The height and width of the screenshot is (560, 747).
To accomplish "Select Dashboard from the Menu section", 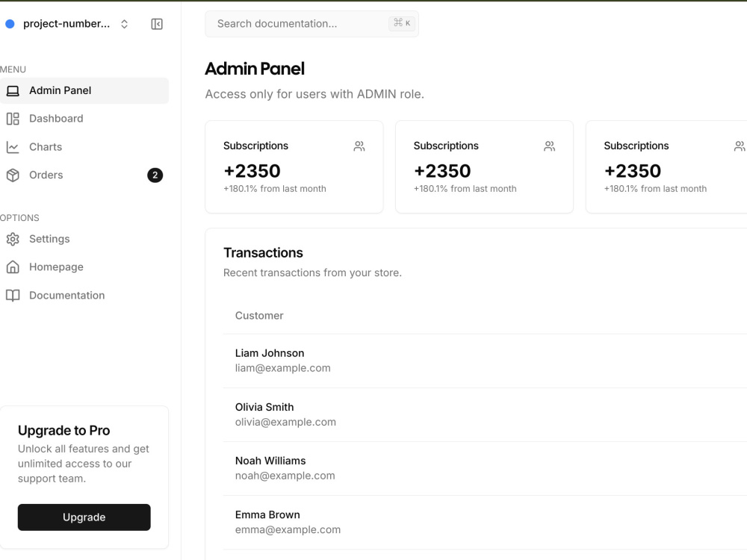I will (x=56, y=118).
